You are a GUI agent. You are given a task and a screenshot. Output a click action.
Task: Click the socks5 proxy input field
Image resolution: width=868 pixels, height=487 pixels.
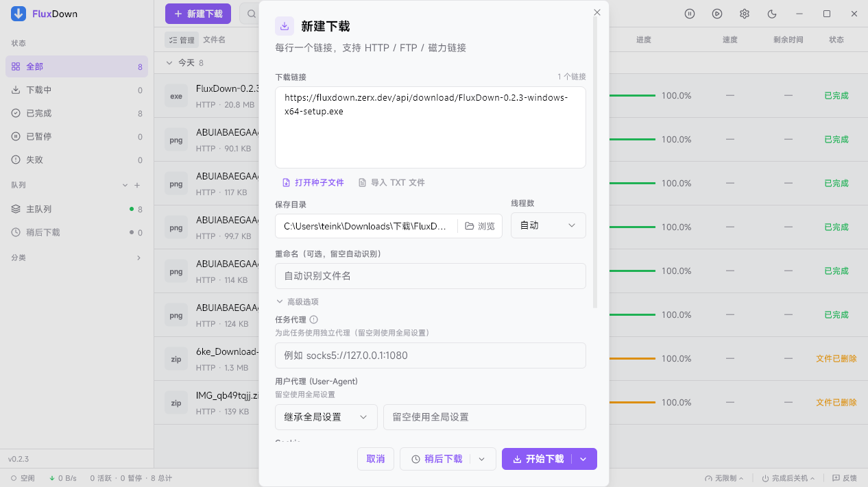[431, 355]
